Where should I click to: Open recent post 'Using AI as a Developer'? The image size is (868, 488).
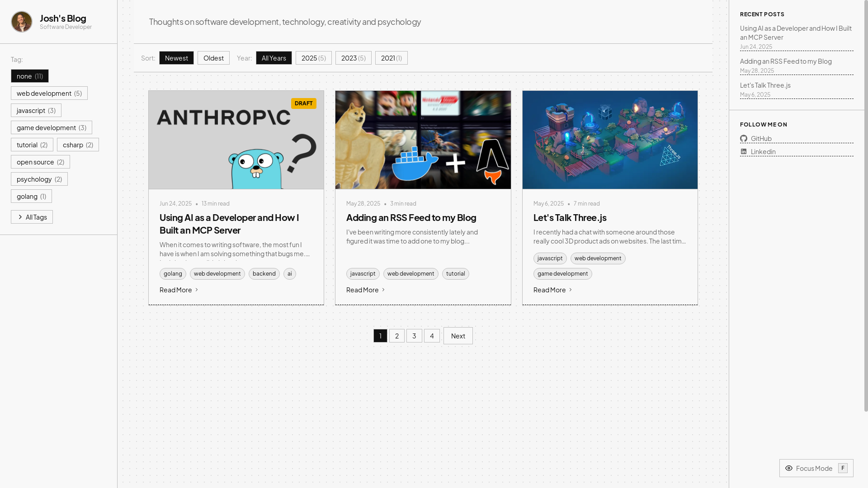coord(796,33)
